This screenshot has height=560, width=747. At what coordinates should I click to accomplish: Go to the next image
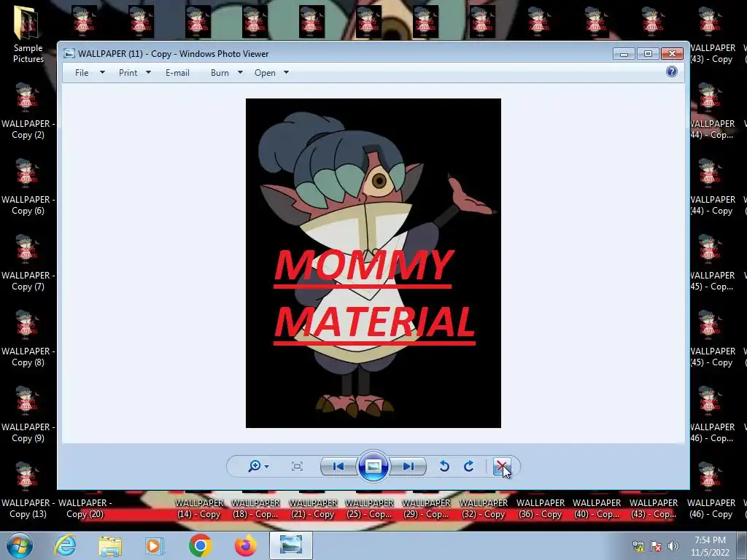click(x=409, y=466)
